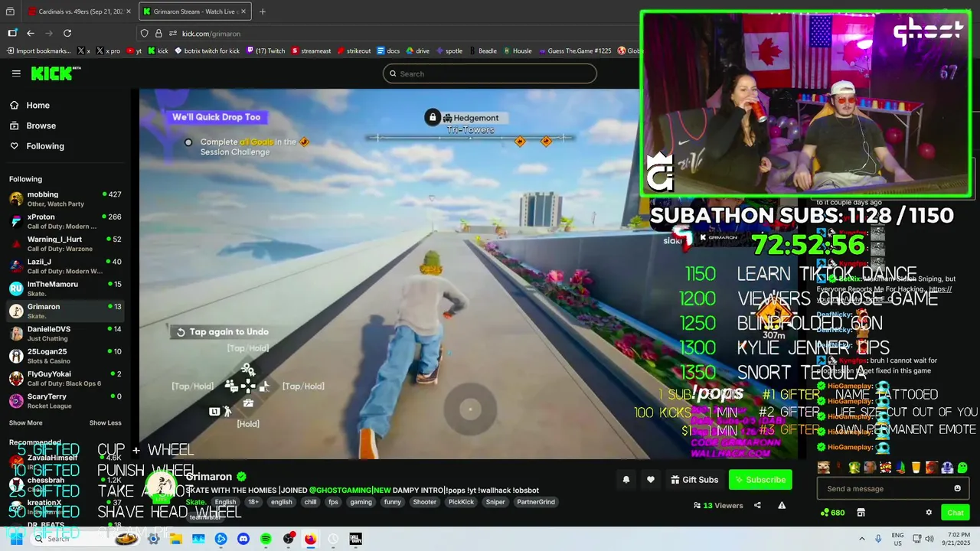Open File Explorer from the taskbar
The height and width of the screenshot is (551, 980).
point(176,539)
